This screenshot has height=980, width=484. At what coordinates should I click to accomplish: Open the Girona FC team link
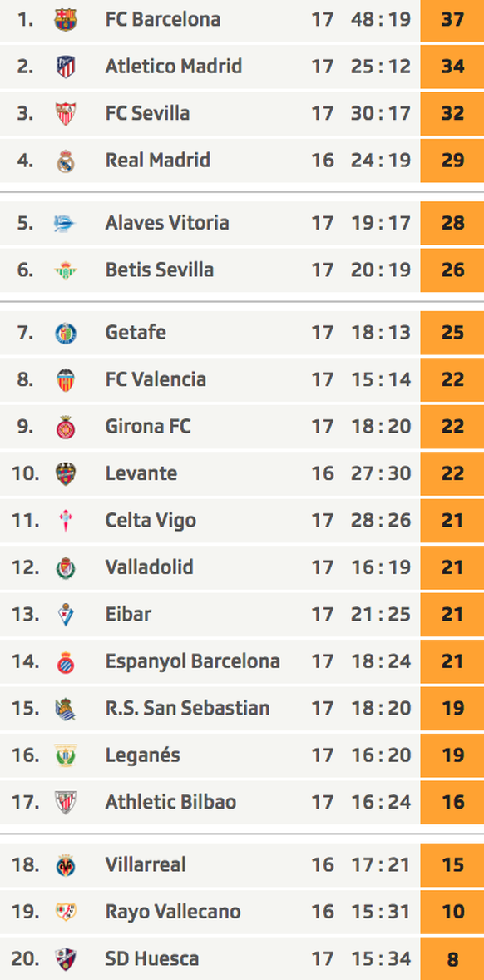(148, 426)
